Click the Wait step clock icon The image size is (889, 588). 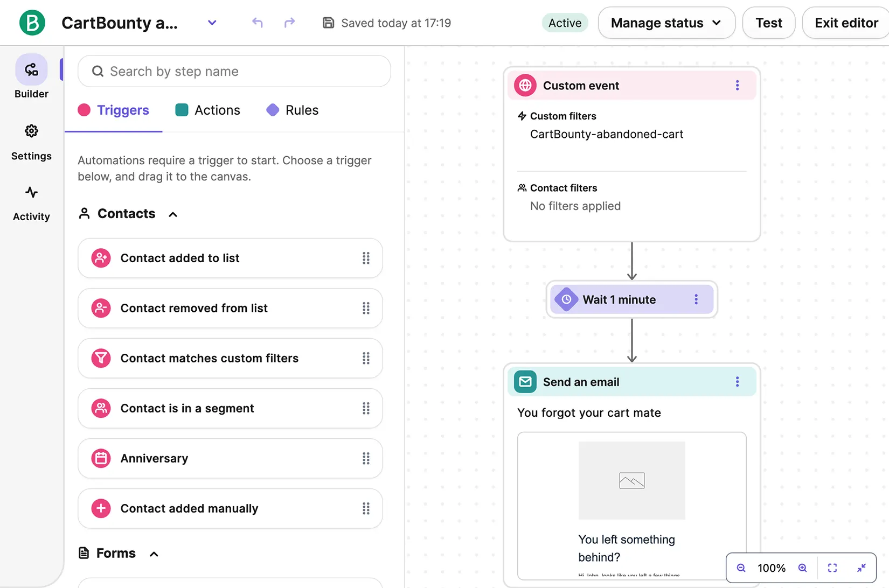pyautogui.click(x=566, y=299)
